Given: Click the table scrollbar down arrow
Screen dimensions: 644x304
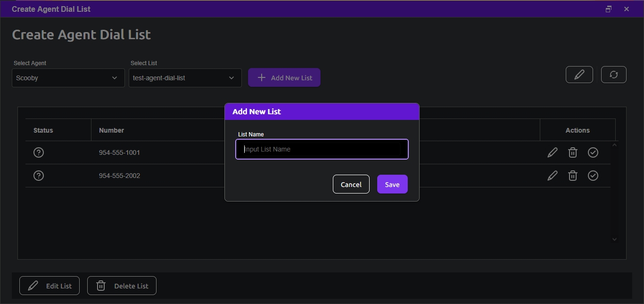Looking at the screenshot, I should click(614, 239).
